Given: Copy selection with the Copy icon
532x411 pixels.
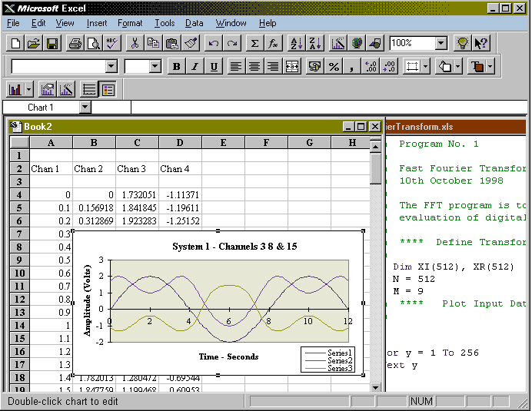Looking at the screenshot, I should pyautogui.click(x=153, y=44).
